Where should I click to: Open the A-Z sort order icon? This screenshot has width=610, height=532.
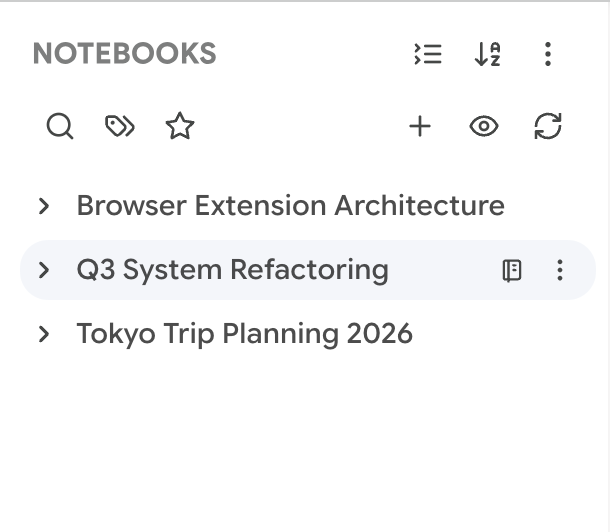pyautogui.click(x=487, y=54)
